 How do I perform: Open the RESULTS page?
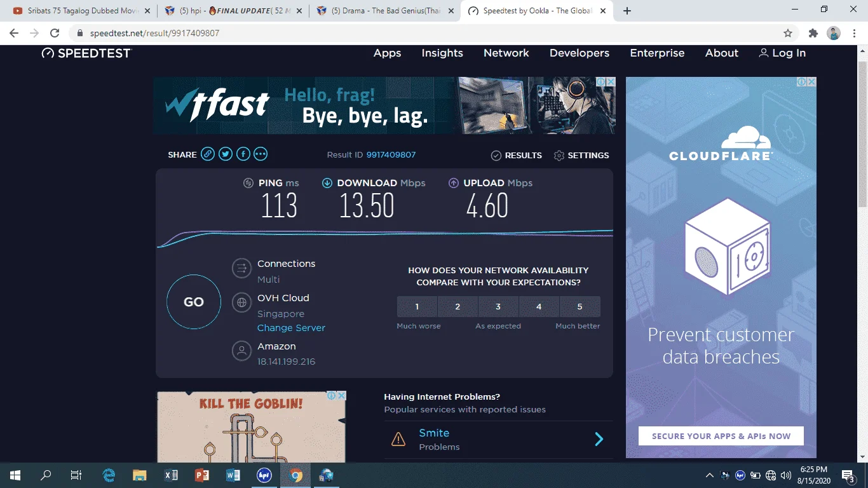click(x=517, y=155)
